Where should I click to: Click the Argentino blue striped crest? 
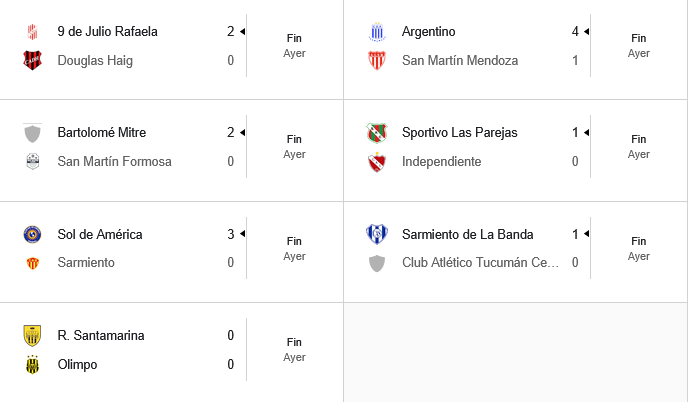[377, 32]
